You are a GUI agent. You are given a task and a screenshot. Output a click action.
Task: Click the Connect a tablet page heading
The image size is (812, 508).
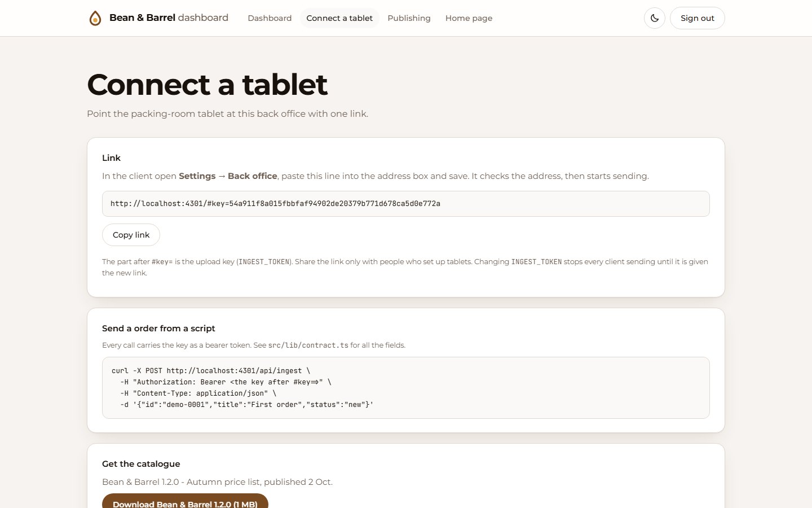[x=207, y=85]
